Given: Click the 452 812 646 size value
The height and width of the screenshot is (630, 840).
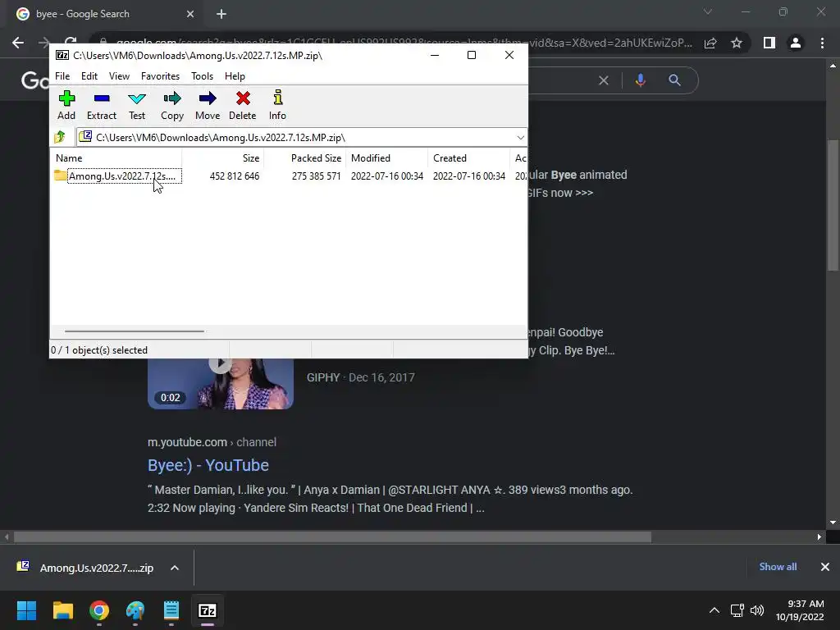Looking at the screenshot, I should click(234, 176).
